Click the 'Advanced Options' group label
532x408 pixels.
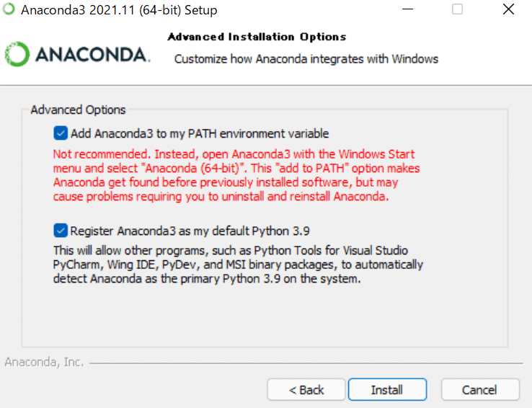78,110
